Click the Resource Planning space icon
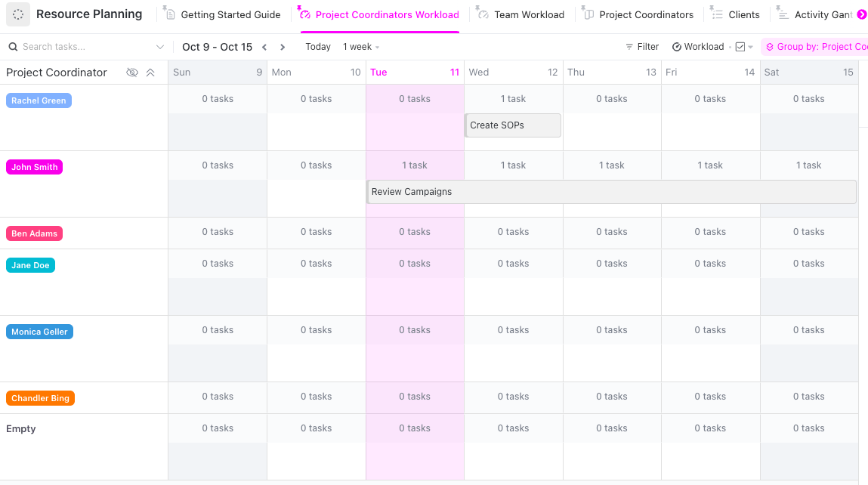Screen dimensions: 868x485 tap(18, 14)
